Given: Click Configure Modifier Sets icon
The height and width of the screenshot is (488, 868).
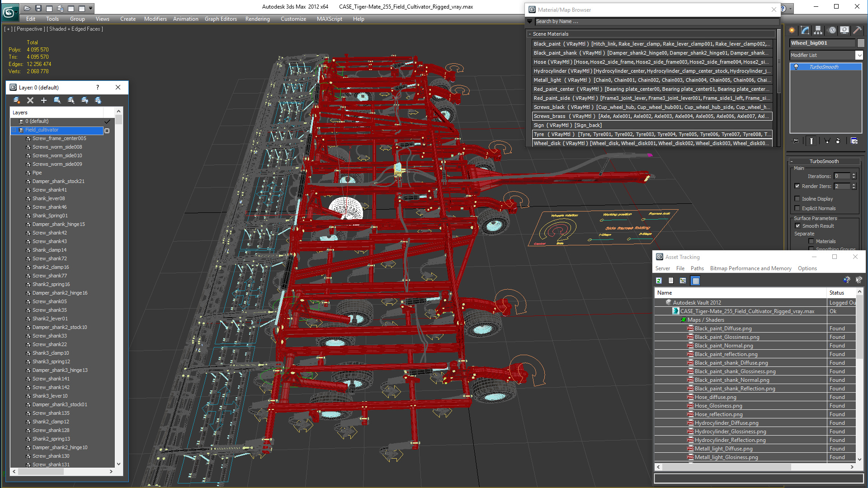Looking at the screenshot, I should click(x=854, y=141).
